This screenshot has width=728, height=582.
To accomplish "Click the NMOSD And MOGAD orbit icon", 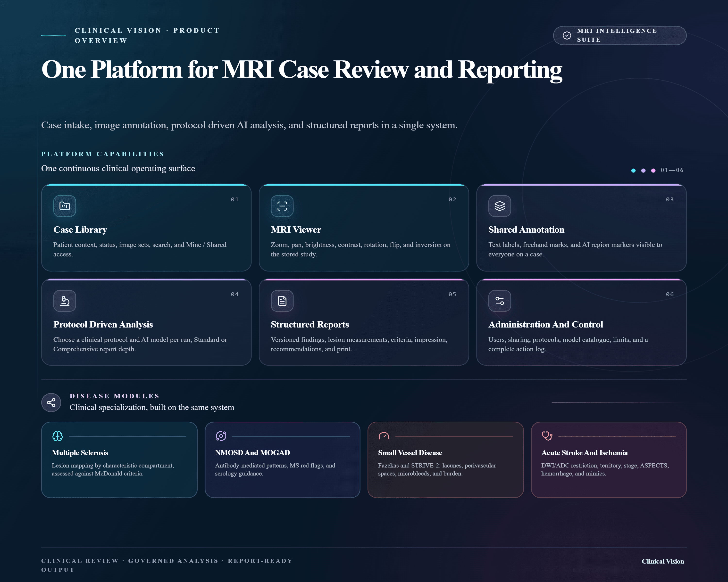I will pos(221,436).
